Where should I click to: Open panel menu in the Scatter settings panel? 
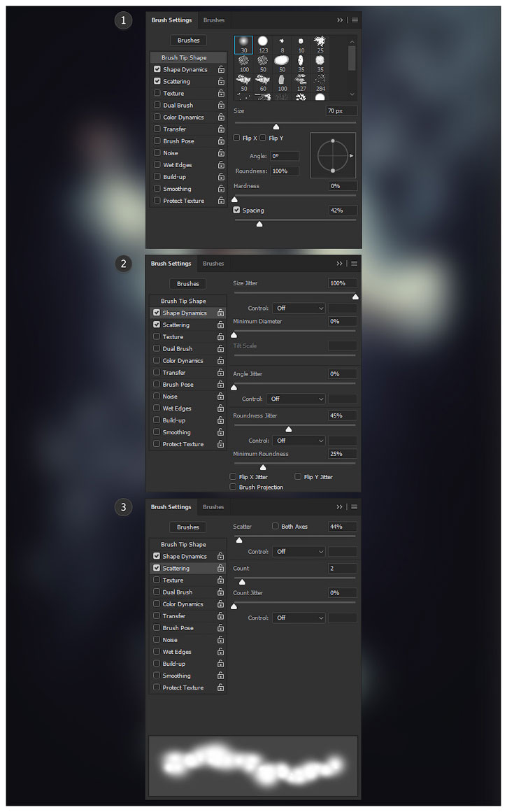pos(355,507)
